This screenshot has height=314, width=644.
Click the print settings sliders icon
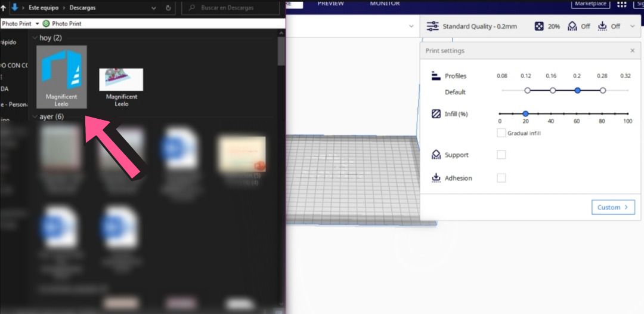pos(432,26)
